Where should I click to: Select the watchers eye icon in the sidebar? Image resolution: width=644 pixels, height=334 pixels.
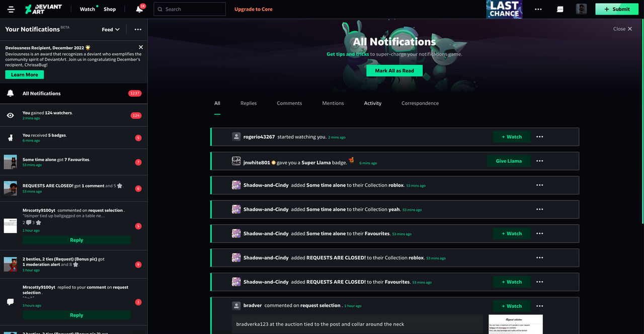pyautogui.click(x=10, y=115)
